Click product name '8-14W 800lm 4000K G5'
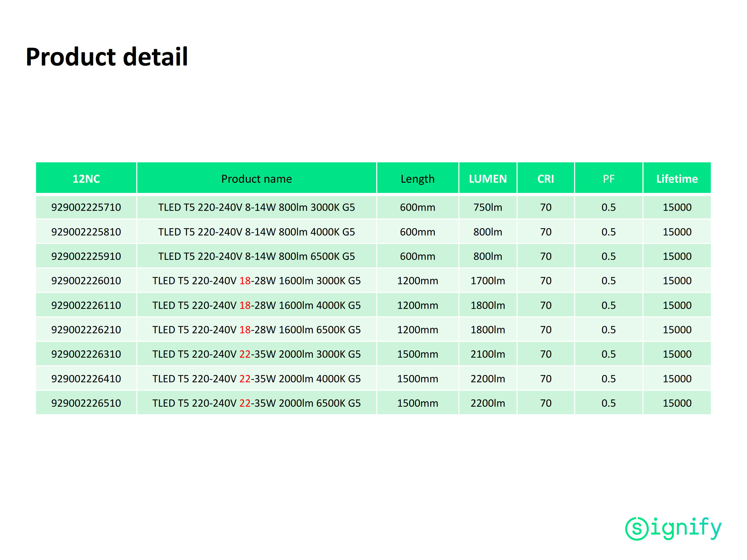Viewport: 747px width, 560px height. [257, 231]
